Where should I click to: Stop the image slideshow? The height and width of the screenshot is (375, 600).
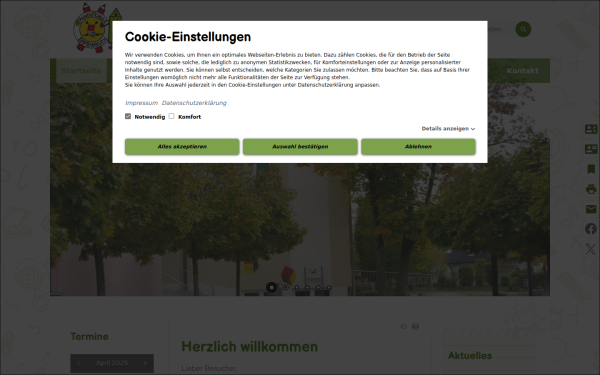click(271, 287)
